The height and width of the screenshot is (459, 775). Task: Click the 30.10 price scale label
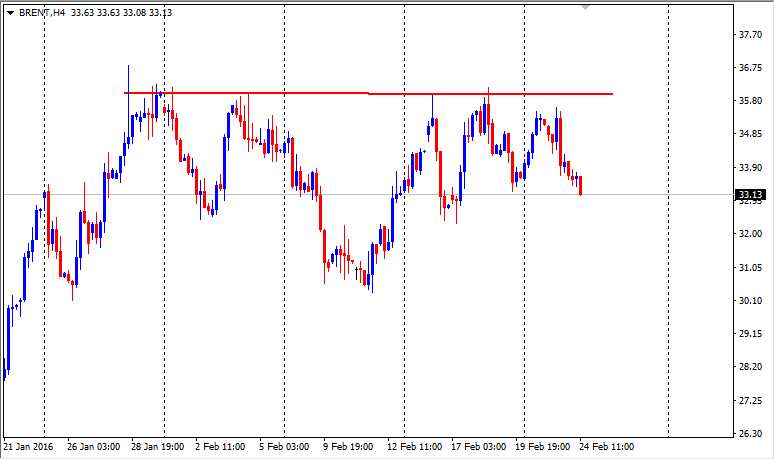750,300
